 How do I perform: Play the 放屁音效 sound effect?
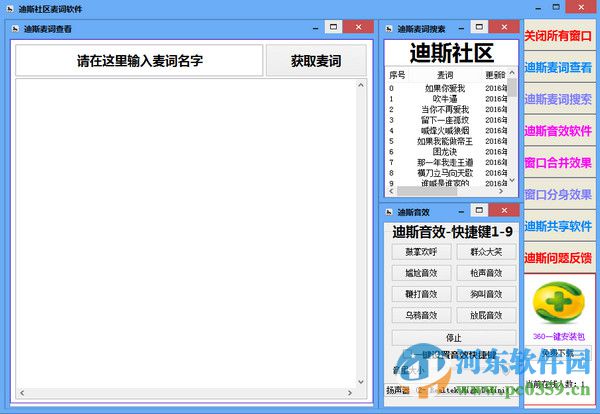click(x=486, y=315)
